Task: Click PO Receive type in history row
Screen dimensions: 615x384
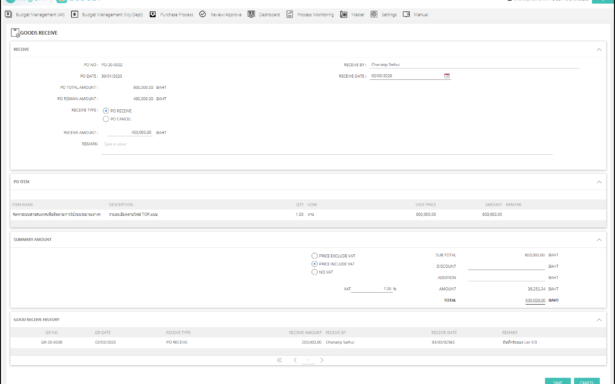Action: tap(176, 342)
